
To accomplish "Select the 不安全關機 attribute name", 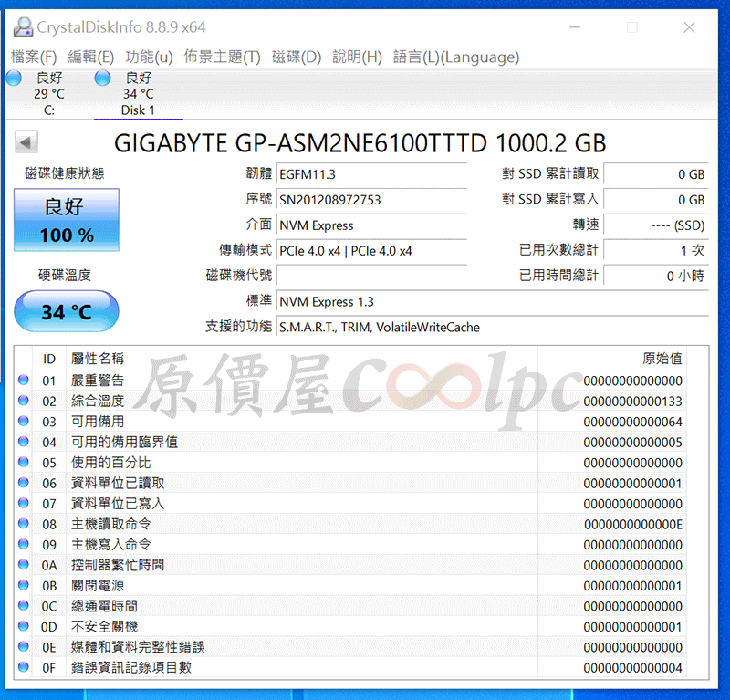I will pyautogui.click(x=104, y=626).
